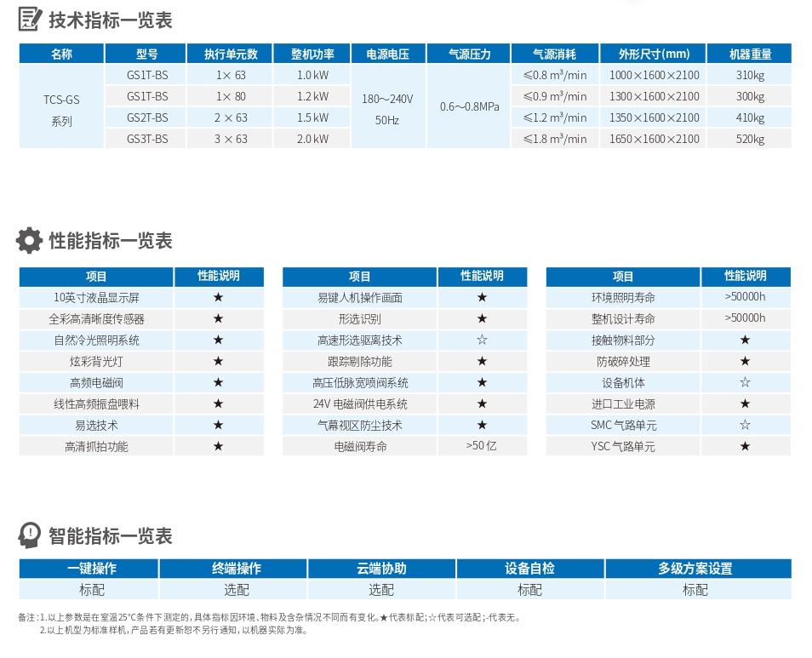Toggle the hollow star beside SMC 气路单元

point(746,425)
